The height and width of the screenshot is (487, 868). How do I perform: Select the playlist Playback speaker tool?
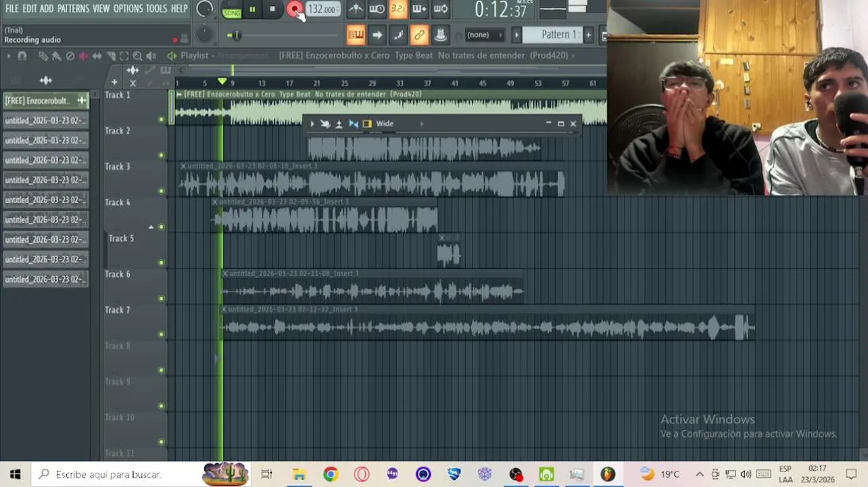coord(151,56)
